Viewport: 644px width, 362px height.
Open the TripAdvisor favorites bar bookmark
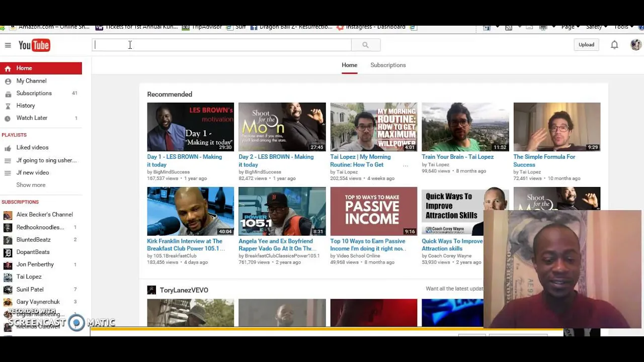tap(202, 27)
